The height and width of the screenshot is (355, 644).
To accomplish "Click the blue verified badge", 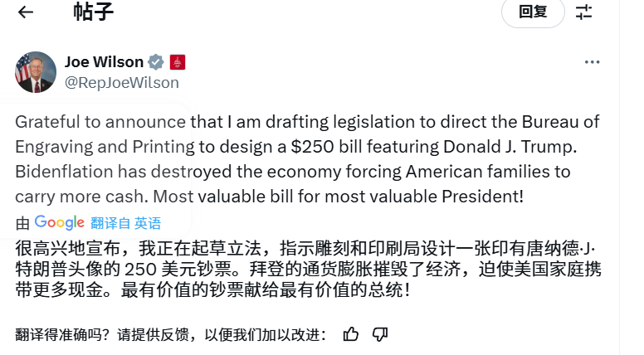I will [x=155, y=62].
